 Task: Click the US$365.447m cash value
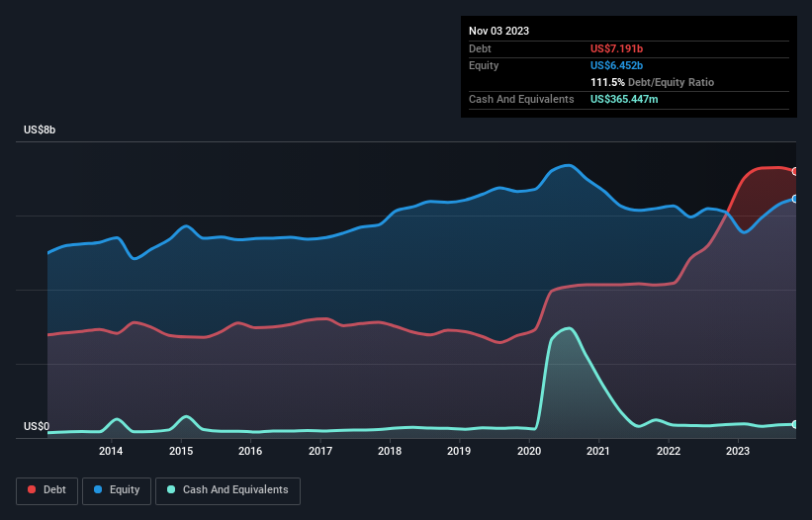(x=624, y=99)
